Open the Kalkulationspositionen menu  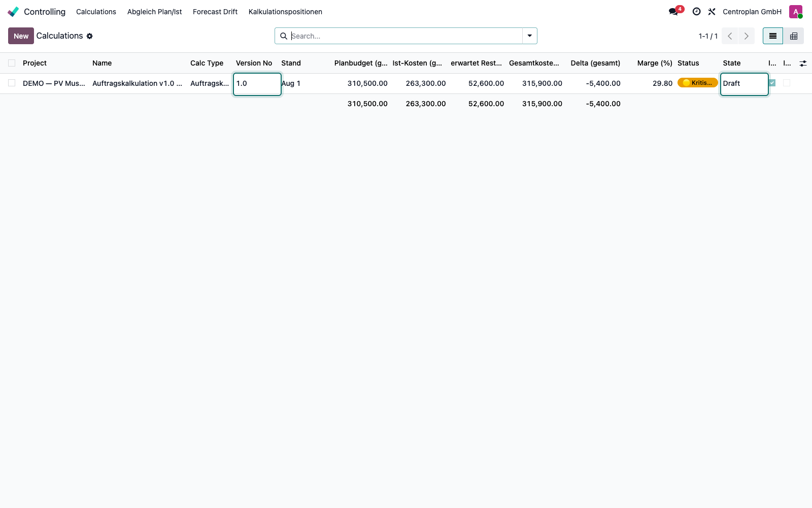pos(285,12)
